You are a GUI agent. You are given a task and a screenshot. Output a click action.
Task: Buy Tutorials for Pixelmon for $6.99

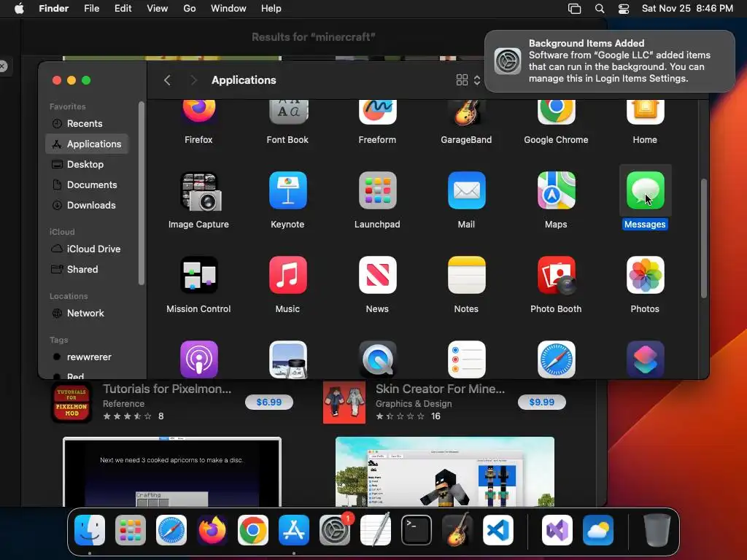(x=268, y=402)
